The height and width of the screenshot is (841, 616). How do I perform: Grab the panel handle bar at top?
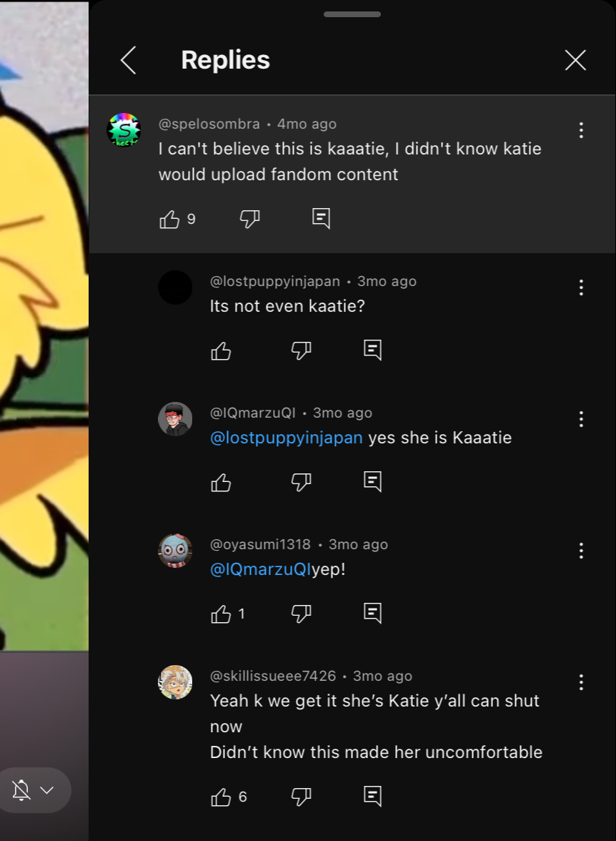coord(352,14)
